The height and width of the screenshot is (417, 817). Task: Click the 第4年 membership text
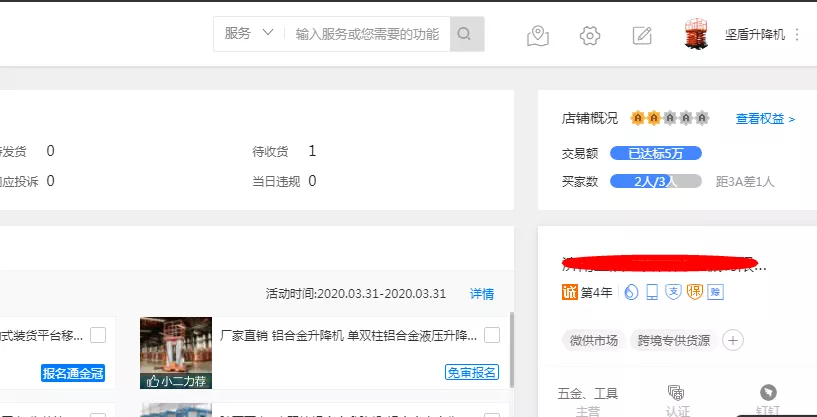(597, 293)
